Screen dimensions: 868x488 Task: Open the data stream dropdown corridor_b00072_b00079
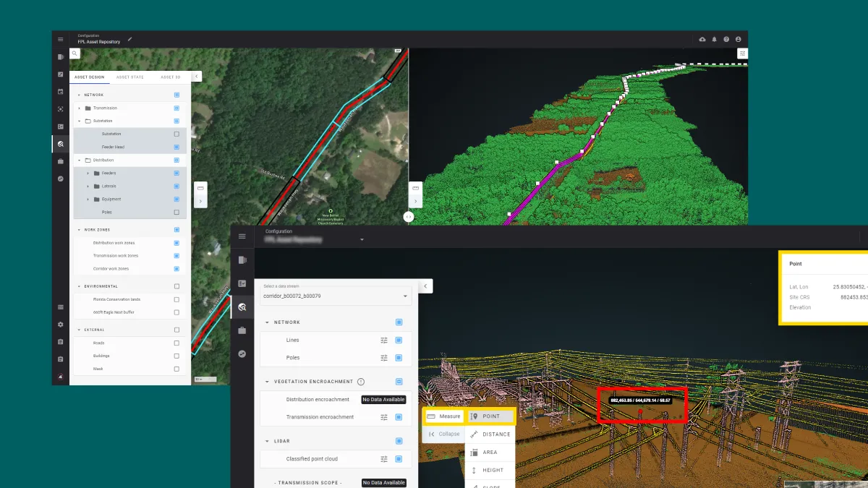click(x=336, y=296)
